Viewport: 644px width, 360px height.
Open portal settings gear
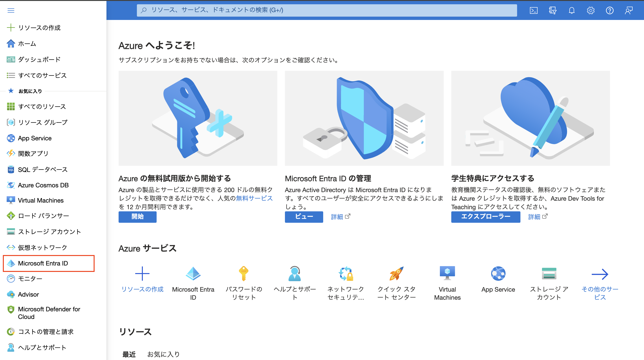tap(591, 10)
